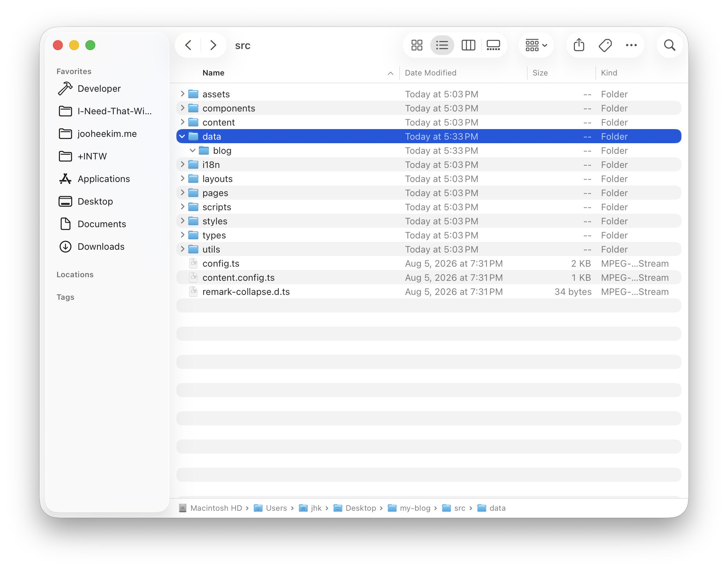
Task: Expand the i18n folder
Action: point(182,164)
